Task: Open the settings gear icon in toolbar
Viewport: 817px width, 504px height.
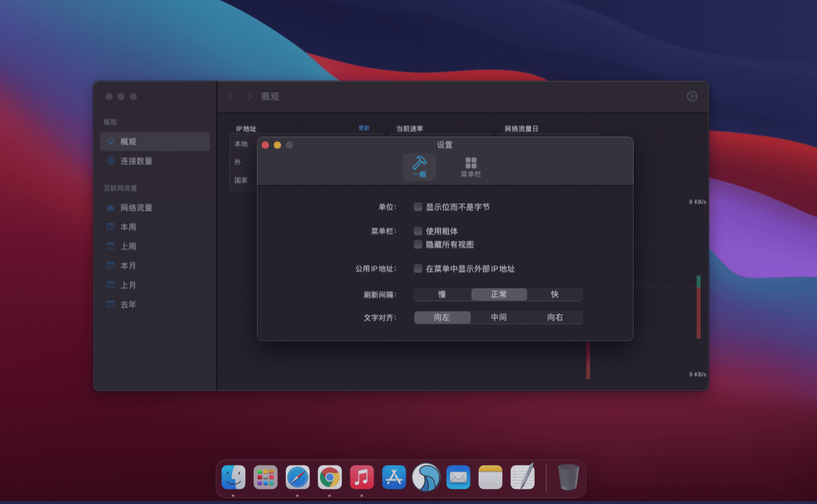Action: pyautogui.click(x=692, y=96)
